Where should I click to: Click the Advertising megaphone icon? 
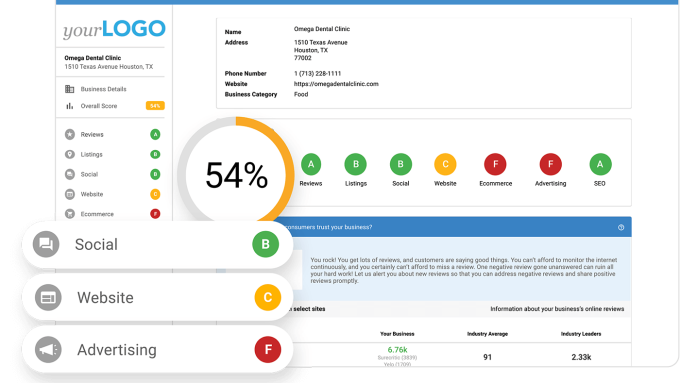click(48, 350)
